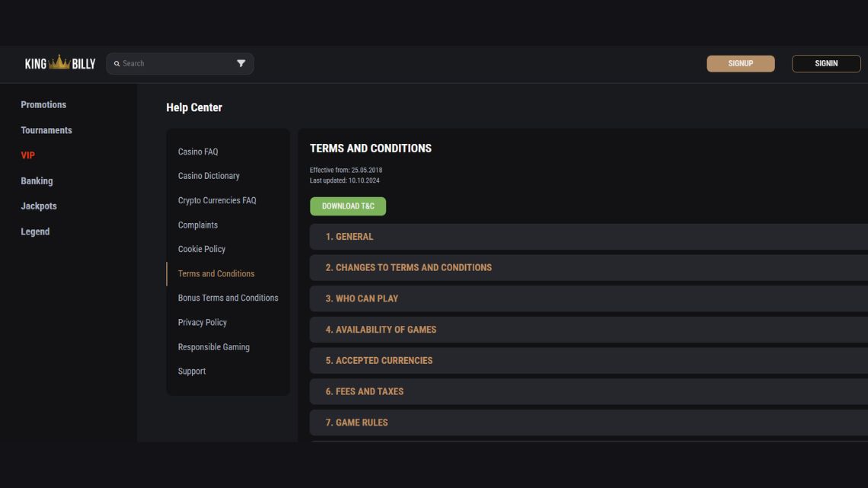Click into the Search input field
This screenshot has height=488, width=868.
(x=175, y=64)
